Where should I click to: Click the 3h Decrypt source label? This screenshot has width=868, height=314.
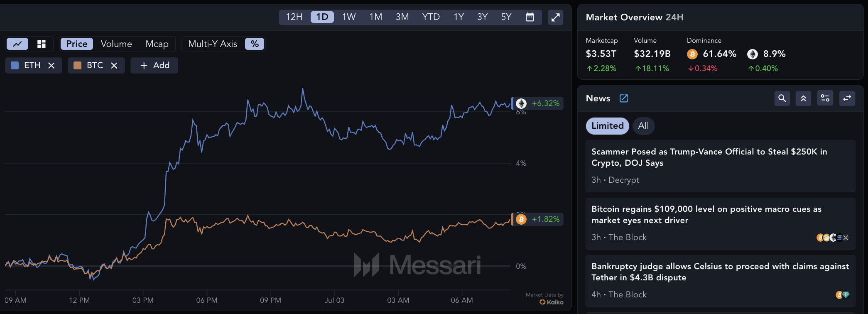615,180
